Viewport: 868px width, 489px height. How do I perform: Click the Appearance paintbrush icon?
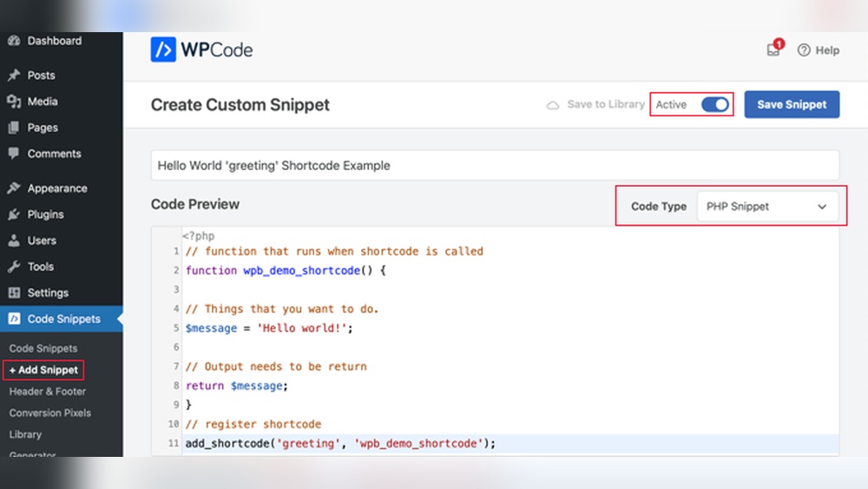coord(14,188)
